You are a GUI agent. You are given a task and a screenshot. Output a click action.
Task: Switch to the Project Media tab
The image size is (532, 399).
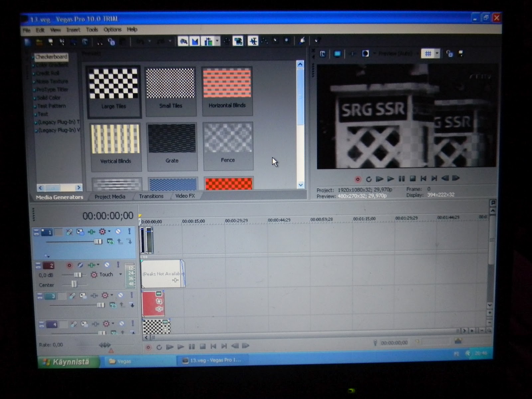pyautogui.click(x=110, y=197)
